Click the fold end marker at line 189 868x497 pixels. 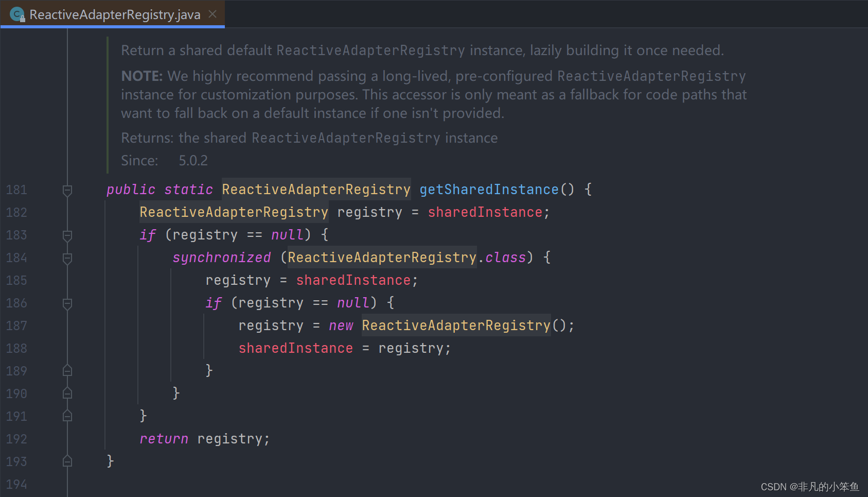point(67,371)
